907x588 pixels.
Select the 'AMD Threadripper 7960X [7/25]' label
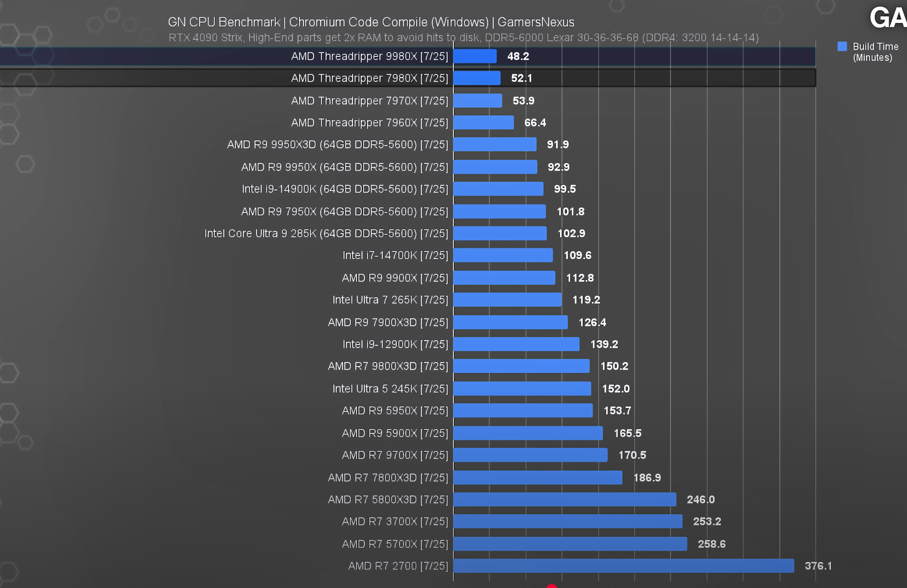[370, 122]
